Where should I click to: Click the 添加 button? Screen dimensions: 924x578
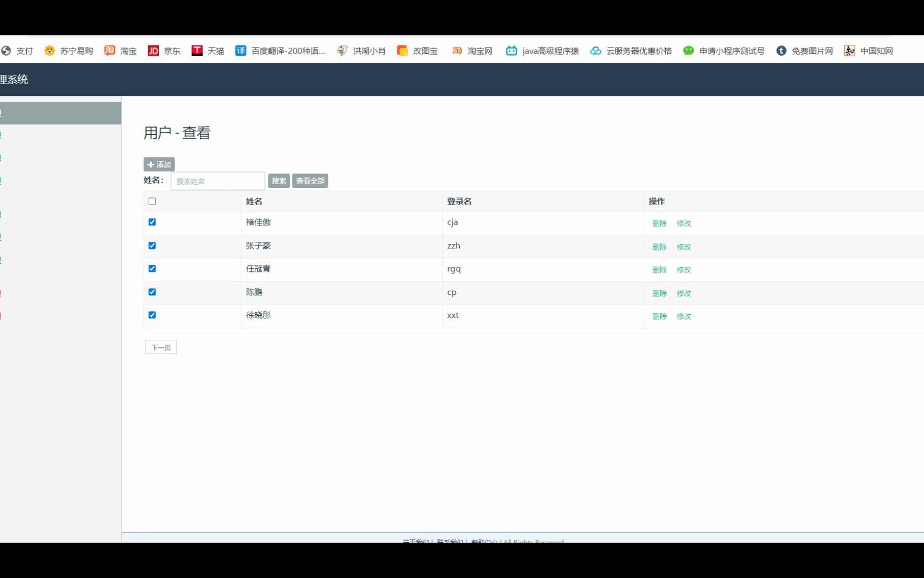(158, 164)
